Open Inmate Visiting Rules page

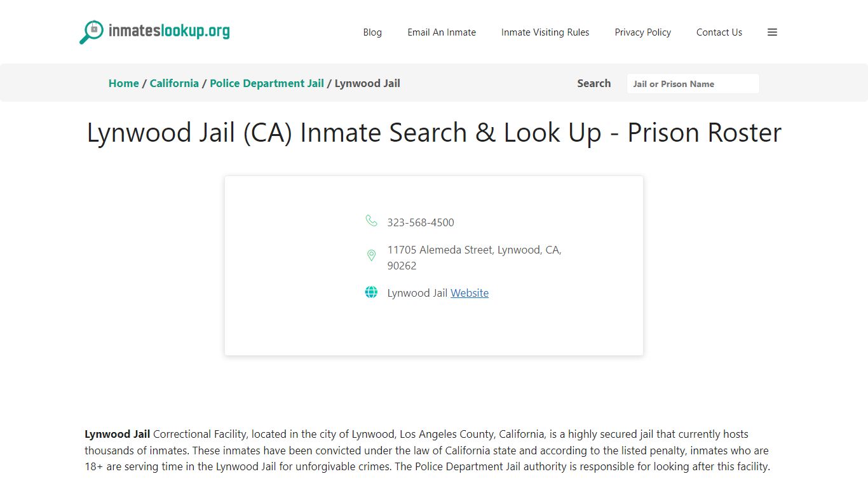545,32
